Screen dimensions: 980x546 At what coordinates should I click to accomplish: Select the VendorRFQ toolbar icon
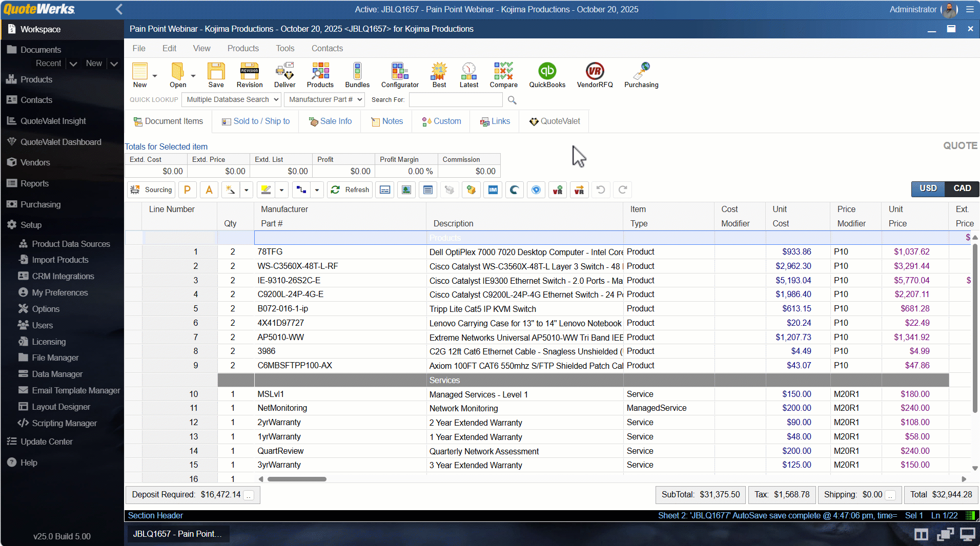click(594, 75)
